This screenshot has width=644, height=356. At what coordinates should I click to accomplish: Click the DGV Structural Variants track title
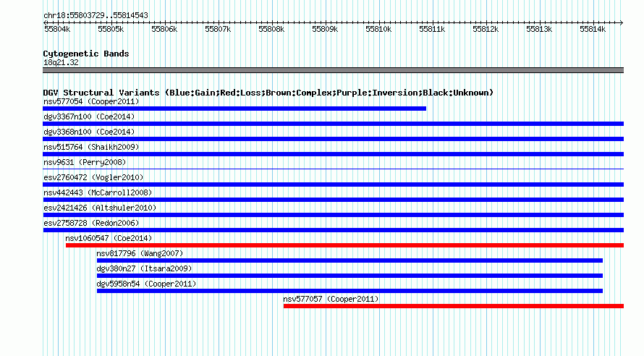[x=268, y=93]
